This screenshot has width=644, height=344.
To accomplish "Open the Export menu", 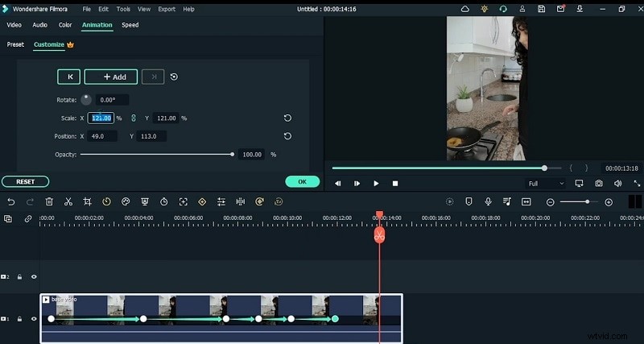I will (x=167, y=9).
